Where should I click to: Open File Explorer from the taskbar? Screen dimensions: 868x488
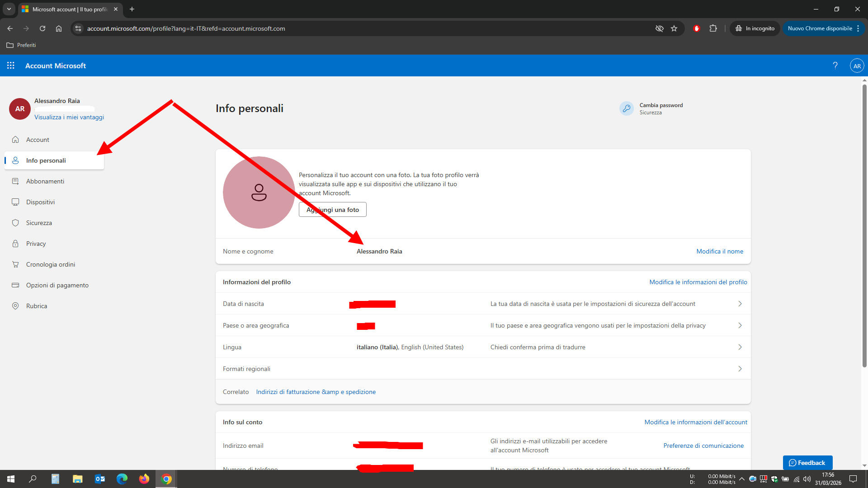[77, 479]
